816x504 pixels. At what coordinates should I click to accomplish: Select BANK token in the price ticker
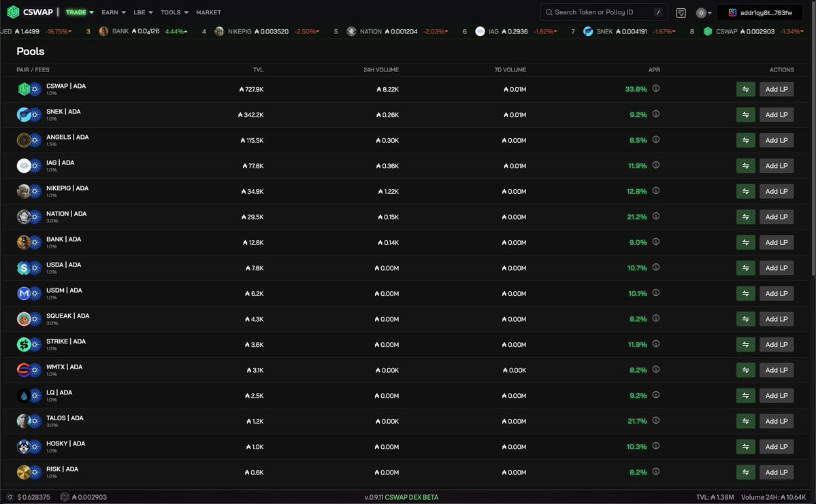pyautogui.click(x=143, y=31)
